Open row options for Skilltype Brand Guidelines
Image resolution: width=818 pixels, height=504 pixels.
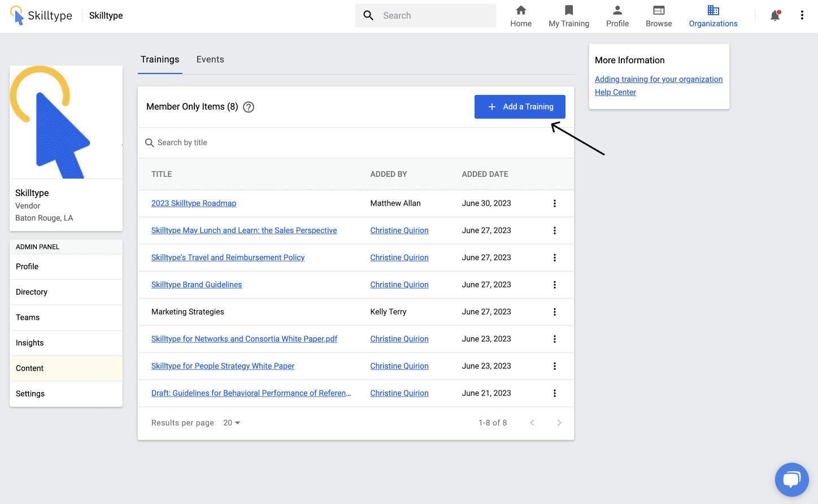coord(555,285)
